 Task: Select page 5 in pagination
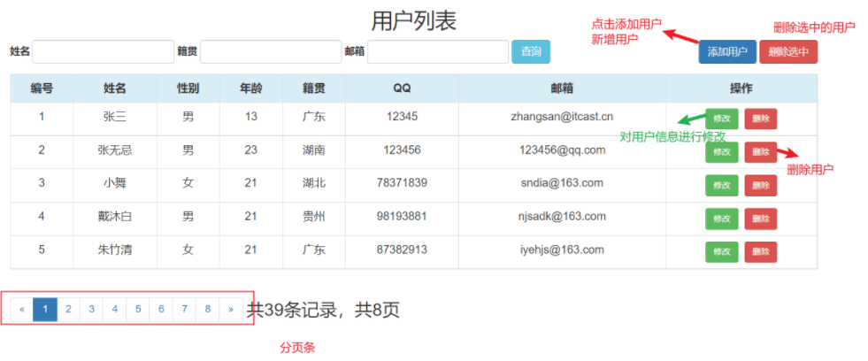(138, 310)
